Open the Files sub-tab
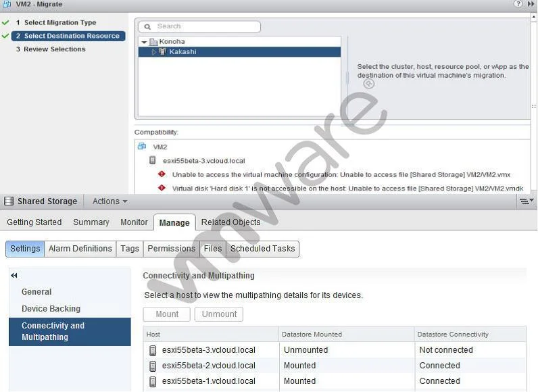Image resolution: width=538 pixels, height=392 pixels. 213,249
